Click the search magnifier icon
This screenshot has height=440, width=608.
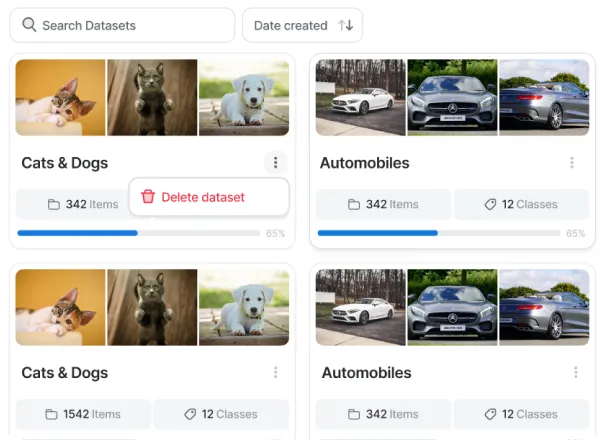[29, 25]
